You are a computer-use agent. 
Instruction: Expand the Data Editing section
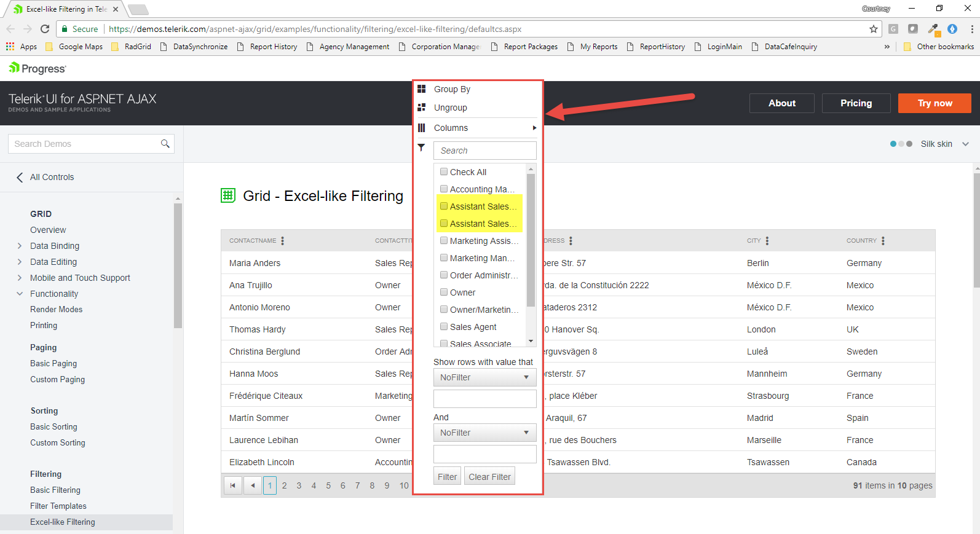pos(20,262)
